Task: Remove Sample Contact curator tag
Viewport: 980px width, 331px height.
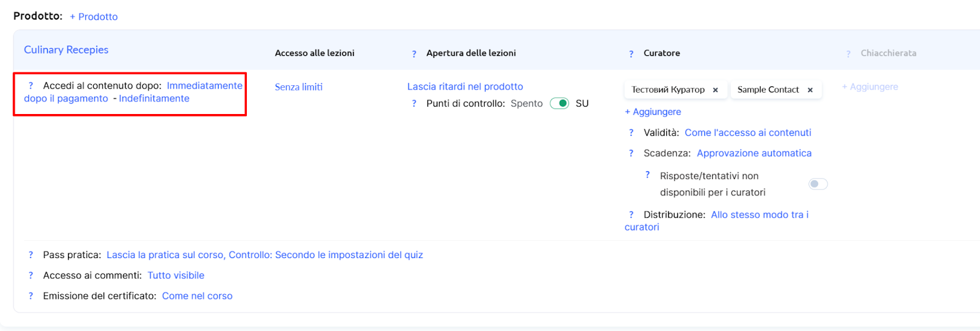Action: click(810, 90)
